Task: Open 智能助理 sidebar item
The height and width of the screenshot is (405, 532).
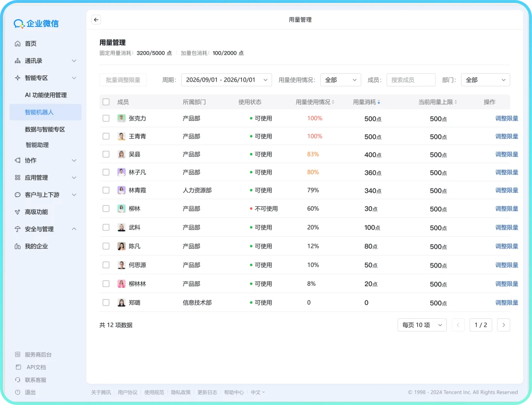Action: 37,145
